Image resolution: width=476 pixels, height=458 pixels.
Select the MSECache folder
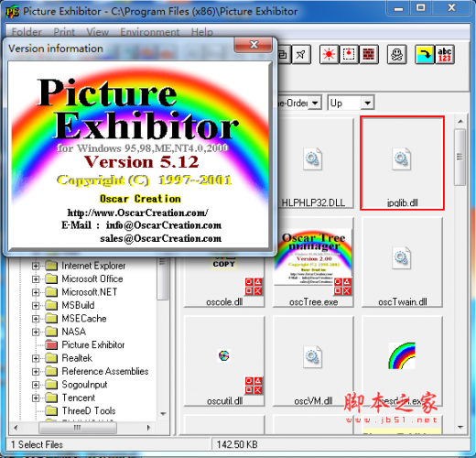pyautogui.click(x=84, y=319)
